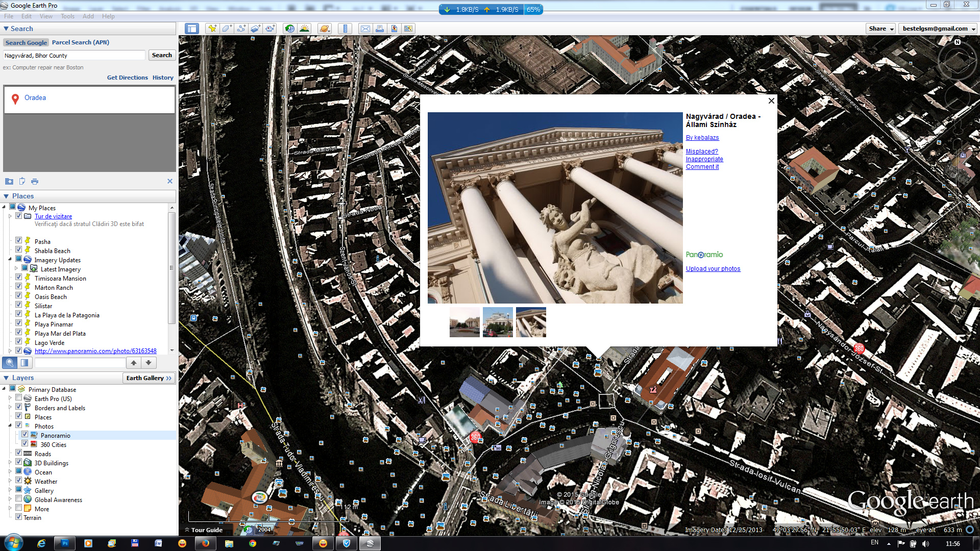Image resolution: width=980 pixels, height=551 pixels.
Task: Click the Add Path tool icon
Action: pos(241,29)
